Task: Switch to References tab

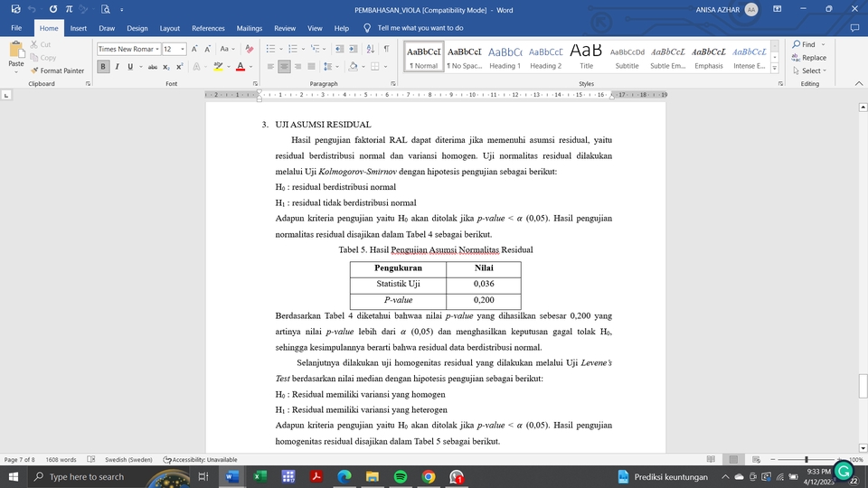Action: 208,28
